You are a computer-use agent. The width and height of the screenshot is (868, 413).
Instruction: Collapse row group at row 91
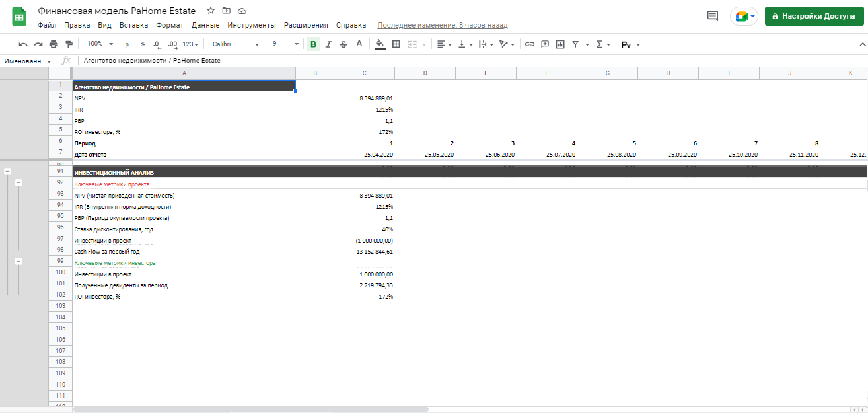click(7, 171)
